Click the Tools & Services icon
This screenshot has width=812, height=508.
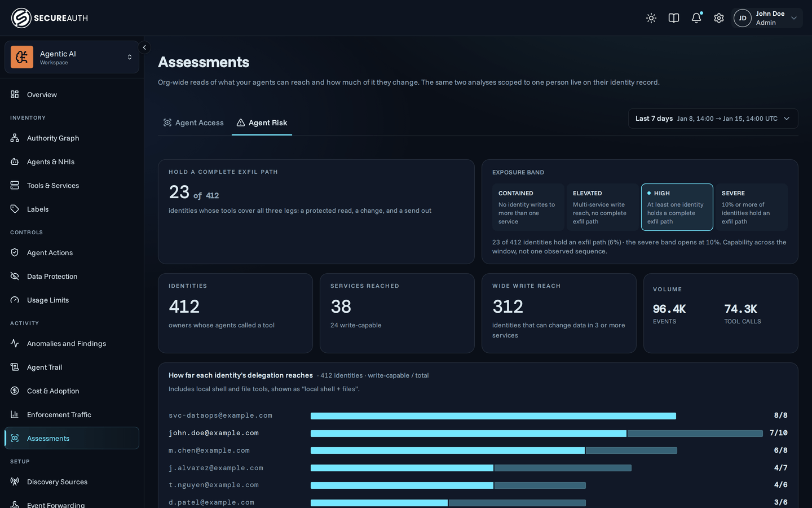(x=15, y=185)
